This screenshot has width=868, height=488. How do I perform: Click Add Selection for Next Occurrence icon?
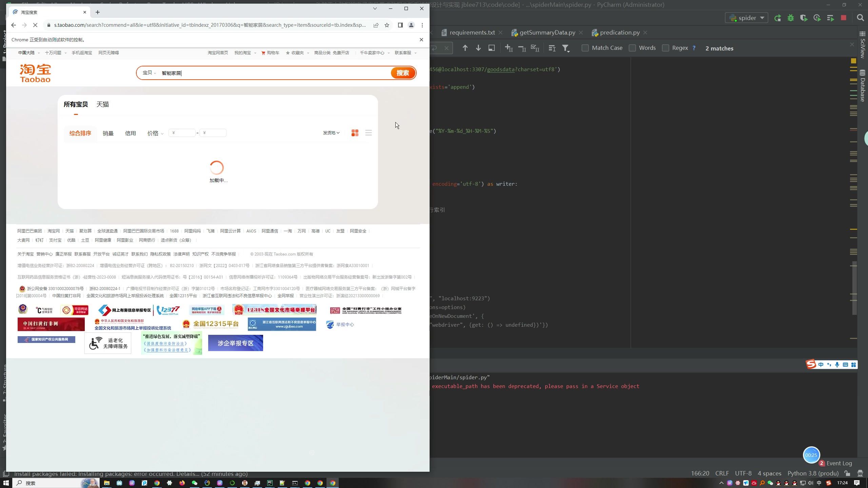coord(509,48)
